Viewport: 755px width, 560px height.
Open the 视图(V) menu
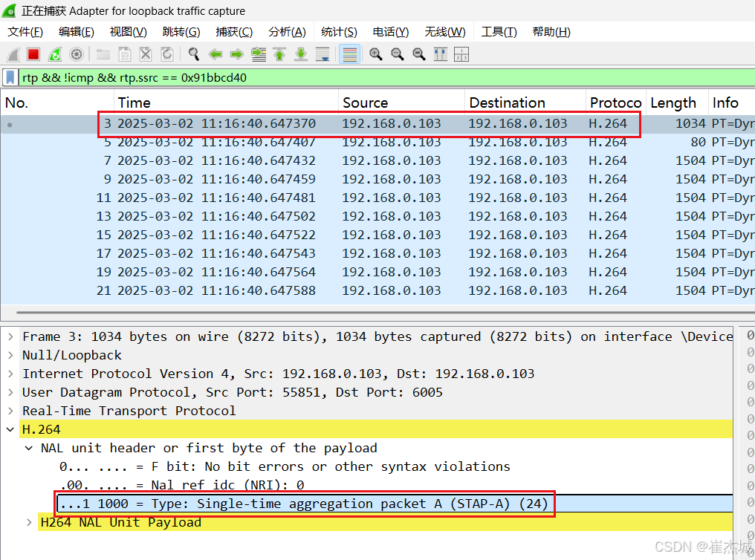128,32
